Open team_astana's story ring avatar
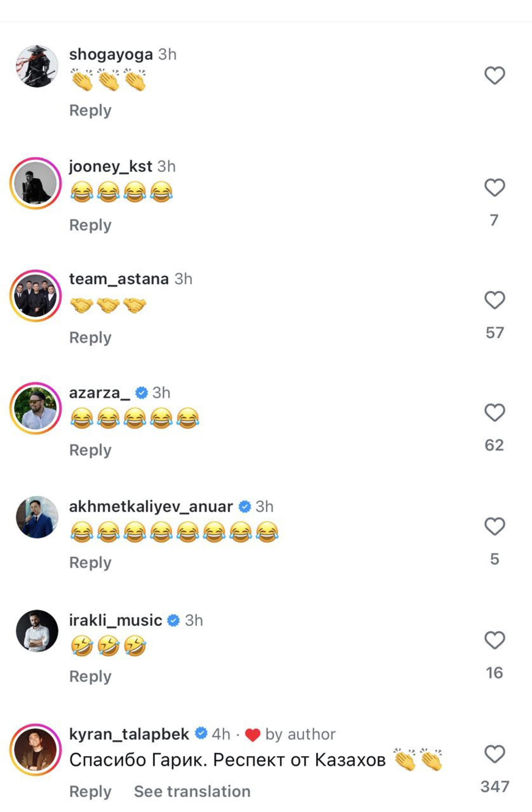Screen dimensions: 532x812 (x=35, y=296)
